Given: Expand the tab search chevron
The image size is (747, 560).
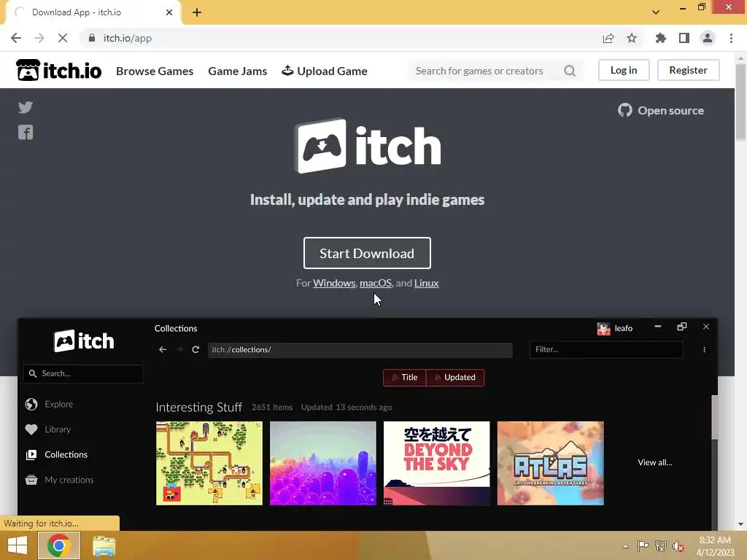Looking at the screenshot, I should pyautogui.click(x=656, y=12).
